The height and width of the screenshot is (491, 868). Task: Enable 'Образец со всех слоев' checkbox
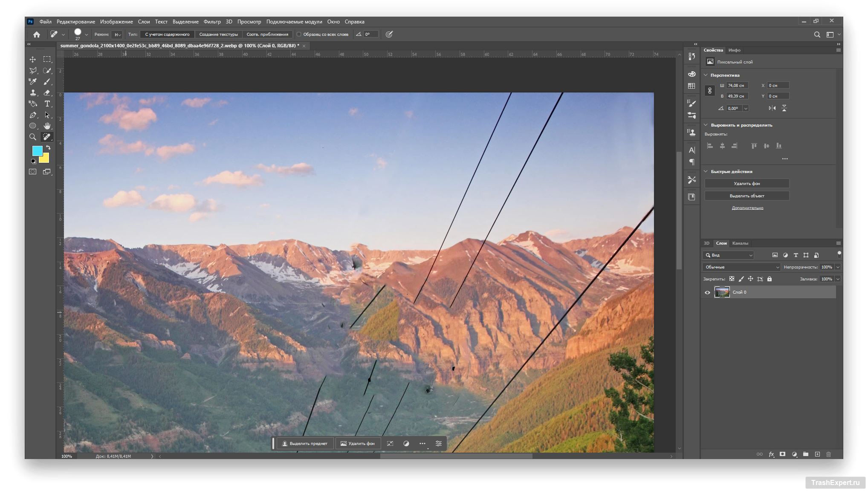click(x=299, y=35)
